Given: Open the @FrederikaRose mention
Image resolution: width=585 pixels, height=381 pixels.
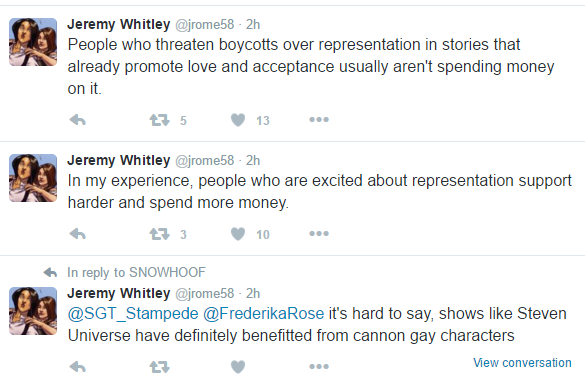Looking at the screenshot, I should pyautogui.click(x=263, y=313).
